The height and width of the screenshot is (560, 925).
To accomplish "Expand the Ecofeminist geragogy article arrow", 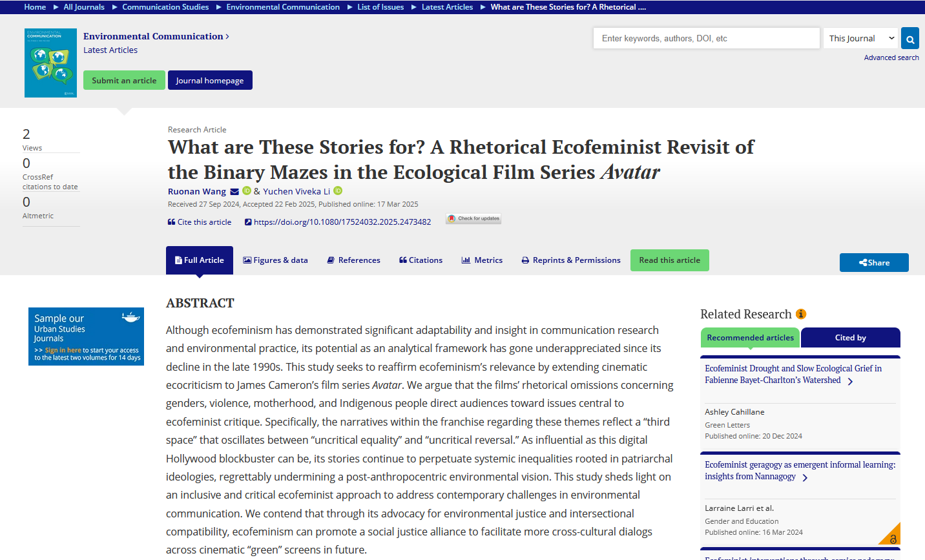I will [805, 478].
